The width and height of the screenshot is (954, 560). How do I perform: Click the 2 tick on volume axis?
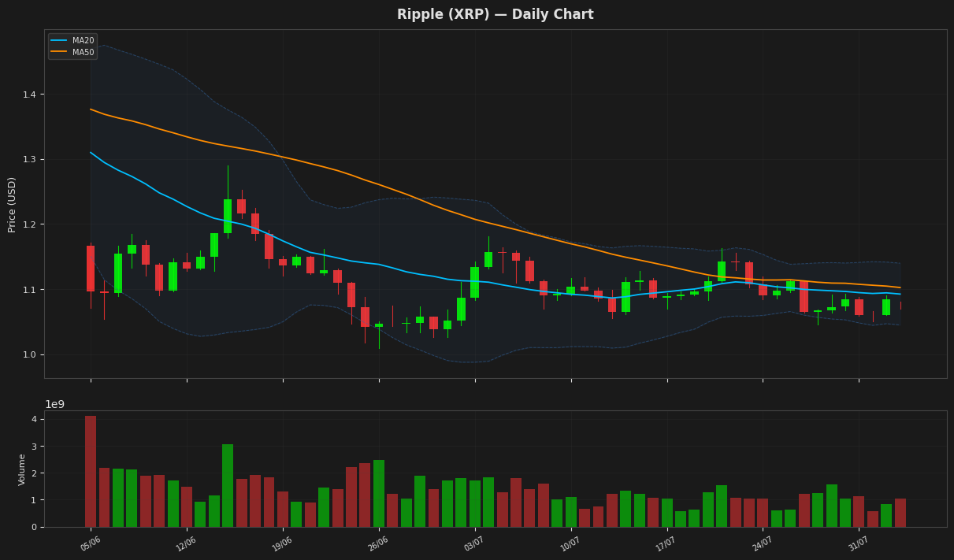point(34,473)
